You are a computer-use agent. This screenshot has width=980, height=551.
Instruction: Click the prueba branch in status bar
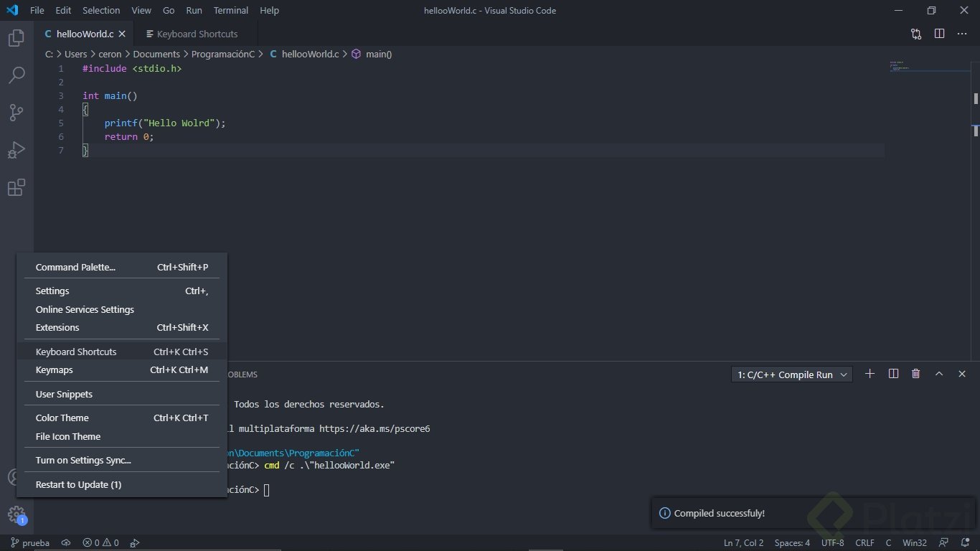pos(30,543)
